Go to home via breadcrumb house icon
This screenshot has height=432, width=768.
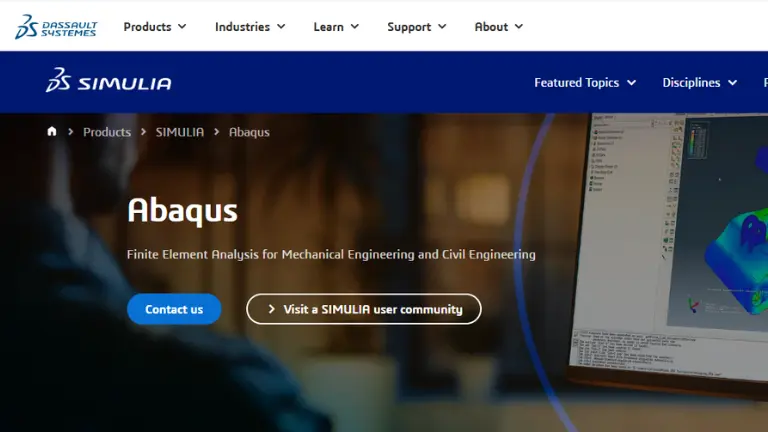[52, 132]
